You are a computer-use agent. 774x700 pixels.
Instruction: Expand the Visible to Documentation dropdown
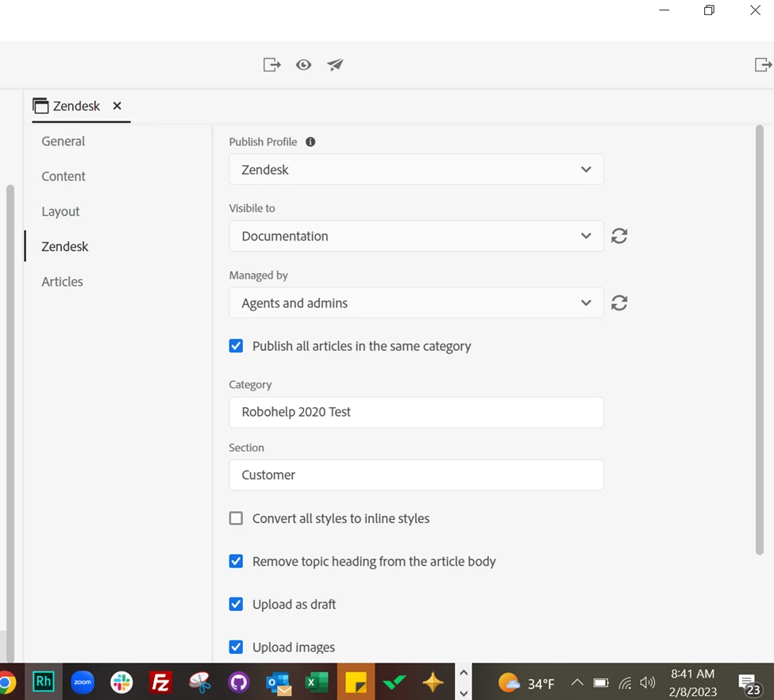[x=416, y=236]
